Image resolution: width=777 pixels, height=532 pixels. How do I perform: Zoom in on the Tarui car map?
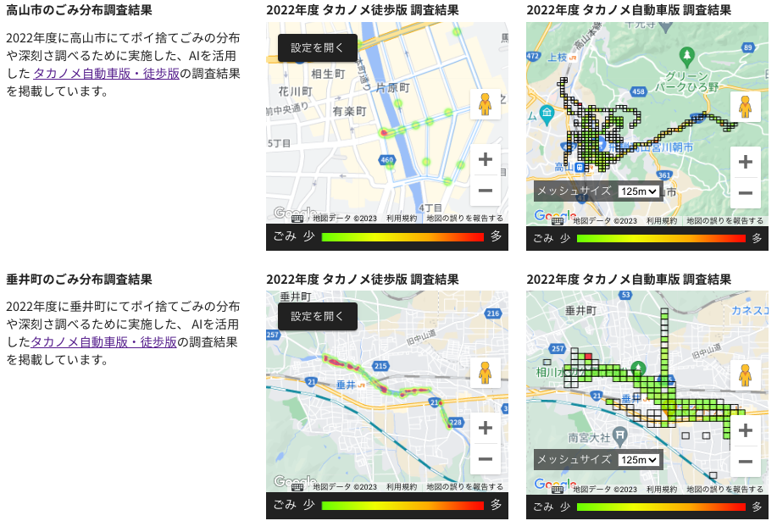tap(746, 430)
